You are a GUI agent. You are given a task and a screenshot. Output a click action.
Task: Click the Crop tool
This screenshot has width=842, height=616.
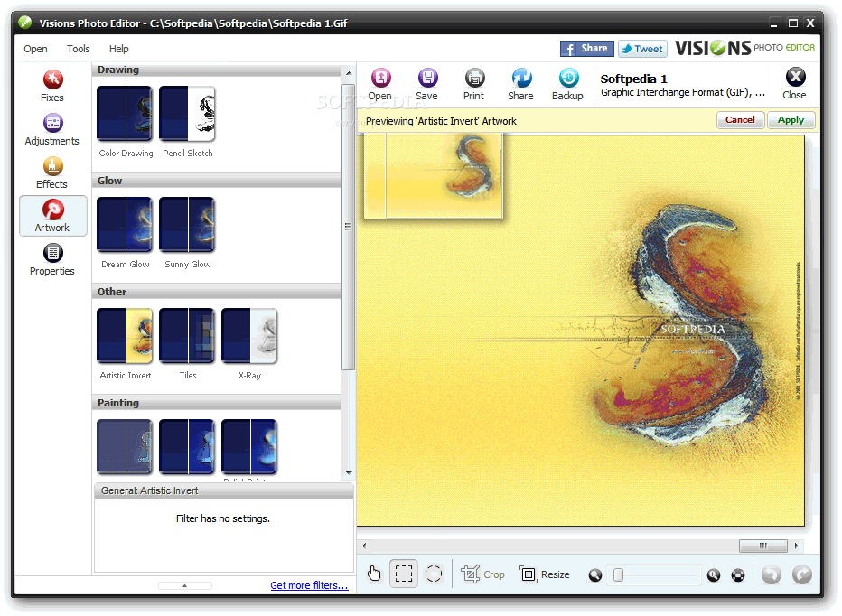click(x=482, y=574)
